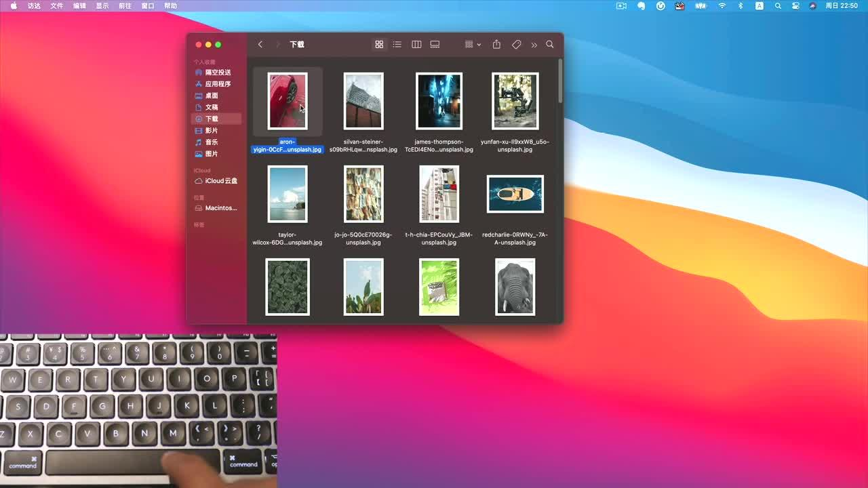Select the red car thumbnail
This screenshot has height=488, width=868.
pos(288,101)
